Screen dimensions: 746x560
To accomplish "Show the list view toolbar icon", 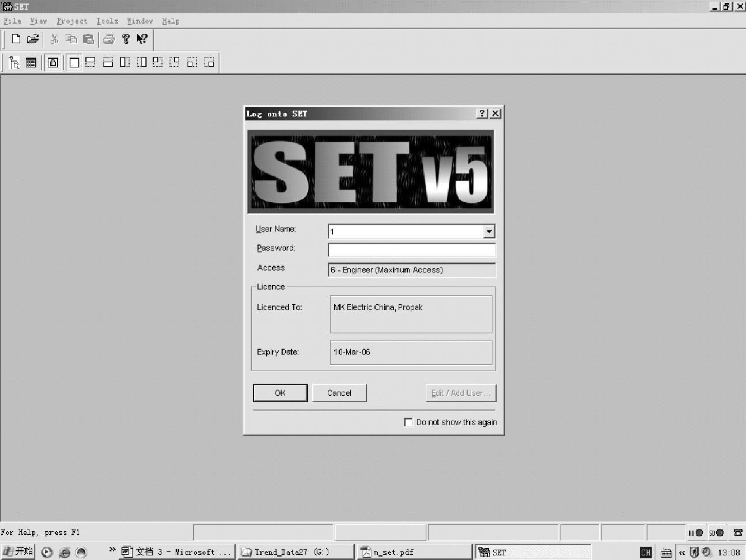I will point(31,62).
